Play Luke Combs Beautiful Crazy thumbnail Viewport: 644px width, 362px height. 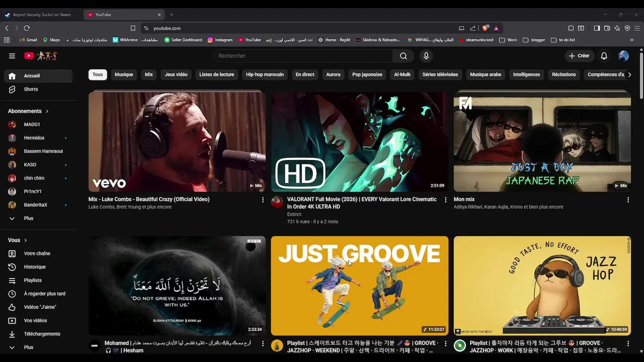[x=177, y=141]
